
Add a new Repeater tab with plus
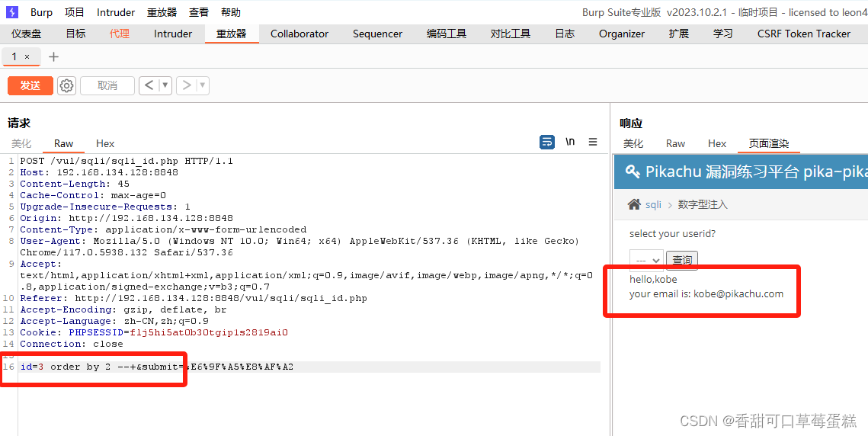[x=53, y=56]
